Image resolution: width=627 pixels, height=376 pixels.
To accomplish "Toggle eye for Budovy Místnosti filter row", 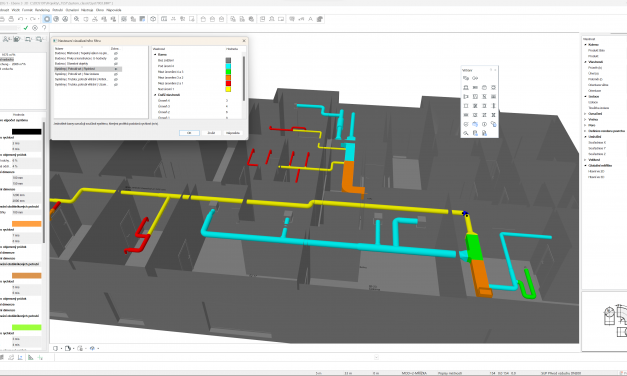I will coord(116,53).
